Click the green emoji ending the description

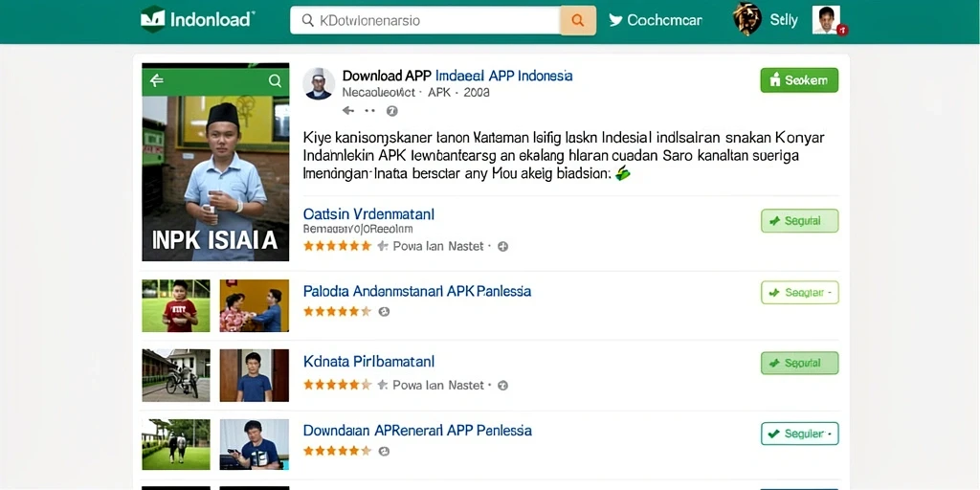tap(622, 174)
